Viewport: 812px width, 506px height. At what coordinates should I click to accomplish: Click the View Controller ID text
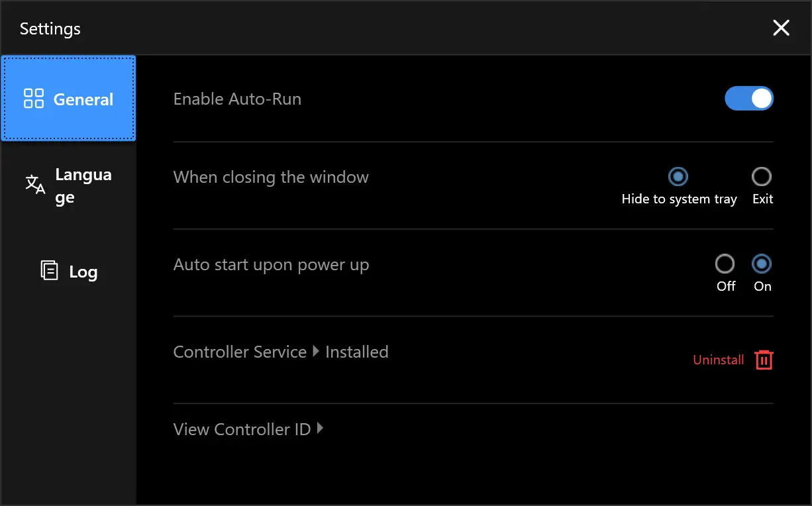[242, 429]
